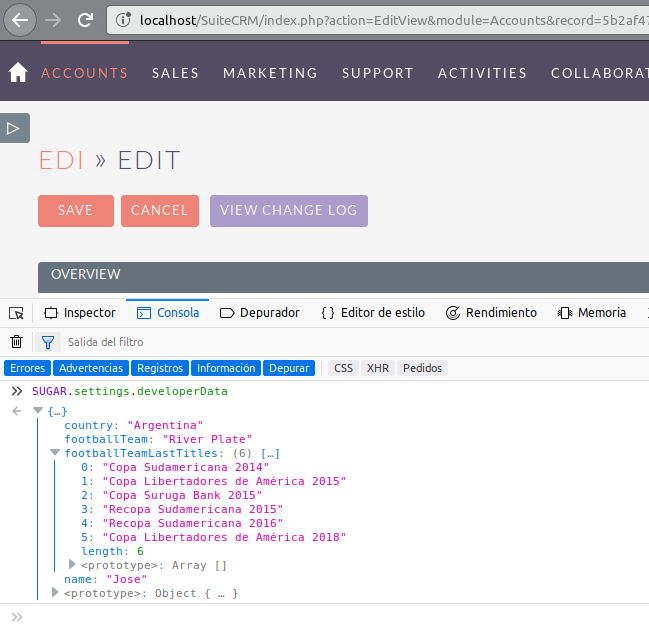Image resolution: width=649 pixels, height=644 pixels.
Task: Expand the <prototype>: Object node
Action: (x=55, y=592)
